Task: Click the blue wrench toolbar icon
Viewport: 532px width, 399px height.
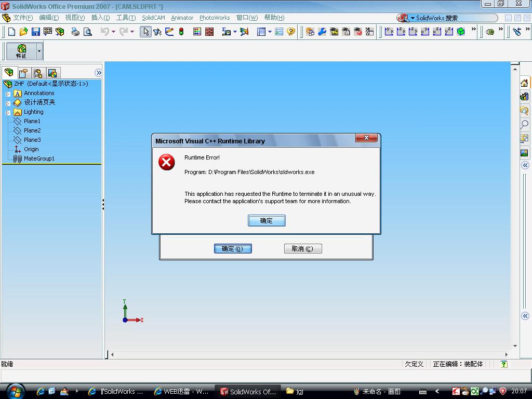Action: pyautogui.click(x=322, y=32)
